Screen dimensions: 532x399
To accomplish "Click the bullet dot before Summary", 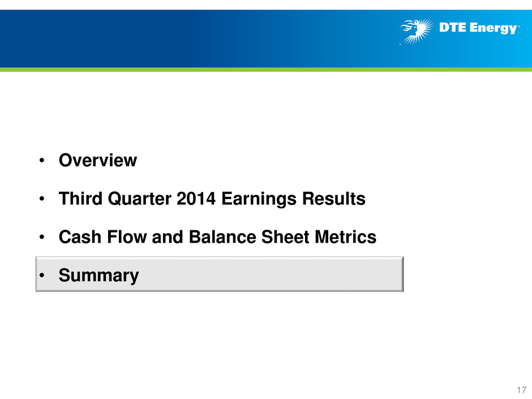I will (42, 275).
